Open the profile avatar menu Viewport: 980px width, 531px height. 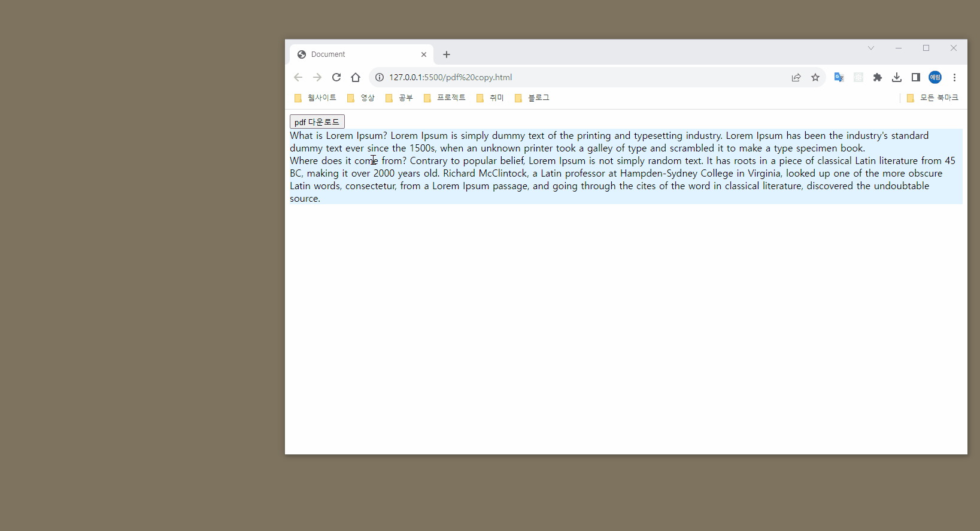pos(935,77)
